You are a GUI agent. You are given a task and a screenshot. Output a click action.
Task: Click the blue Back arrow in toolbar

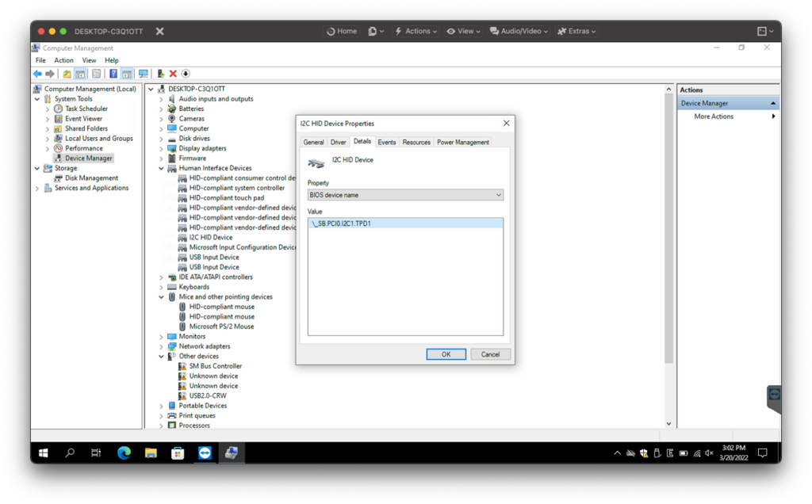coord(37,74)
